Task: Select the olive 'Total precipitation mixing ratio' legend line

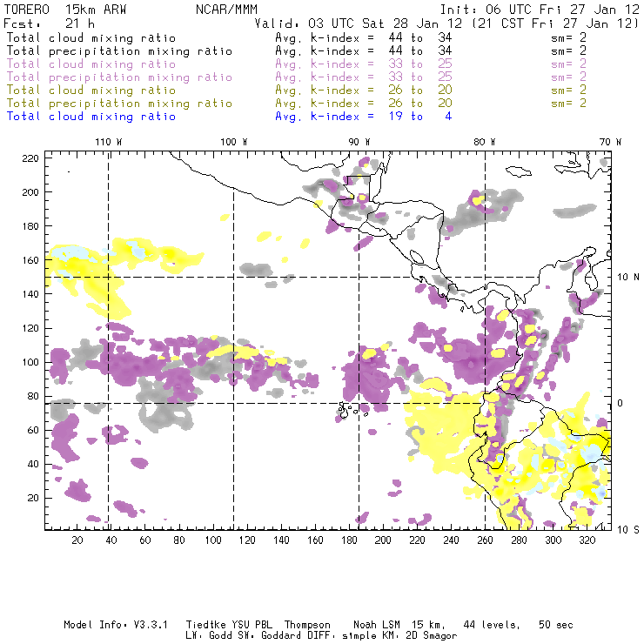Action: [119, 104]
